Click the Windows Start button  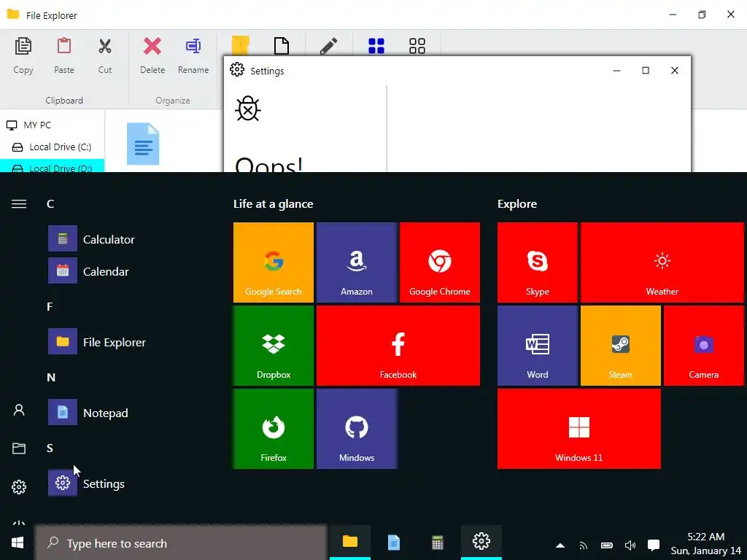click(x=18, y=542)
